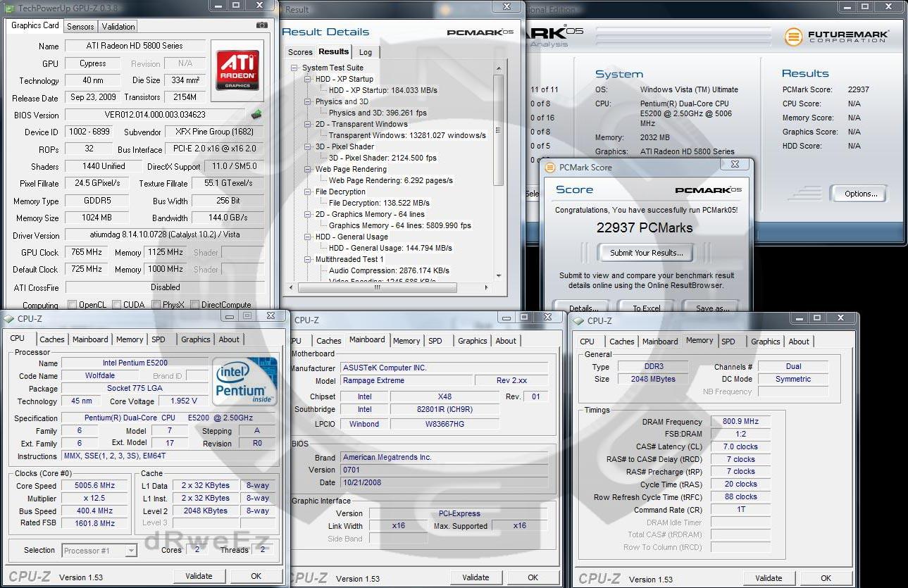Click the TechPowerUp GPU-Z title bar icon

pyautogui.click(x=9, y=7)
